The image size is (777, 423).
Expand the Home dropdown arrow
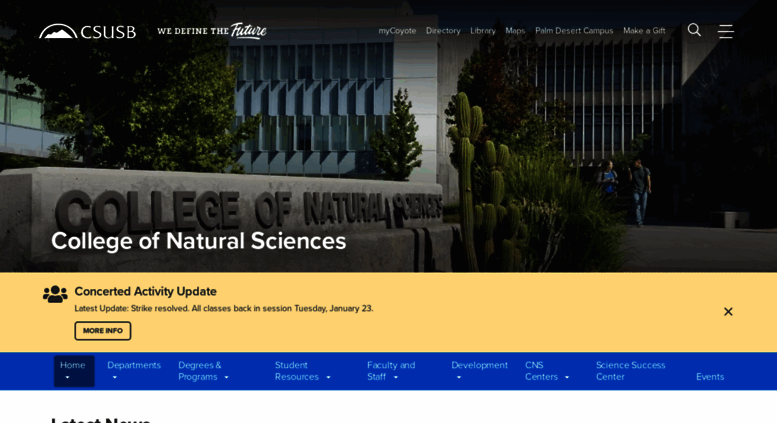(67, 377)
